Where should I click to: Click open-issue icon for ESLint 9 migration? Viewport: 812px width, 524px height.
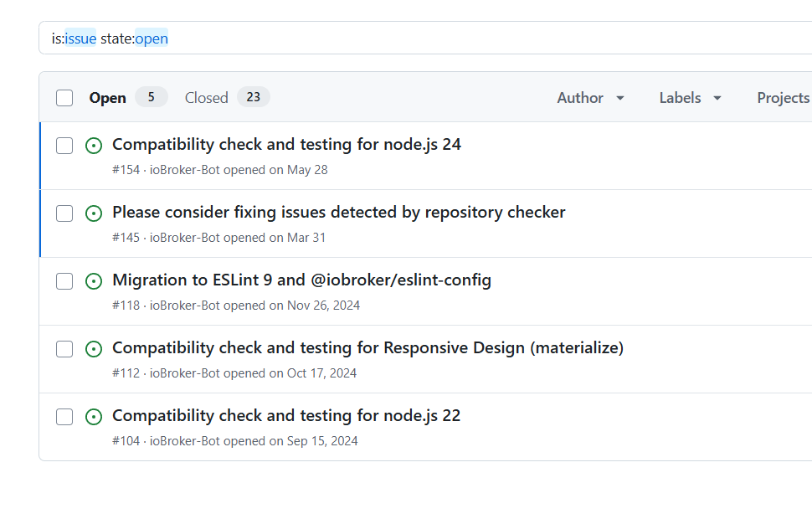click(94, 281)
